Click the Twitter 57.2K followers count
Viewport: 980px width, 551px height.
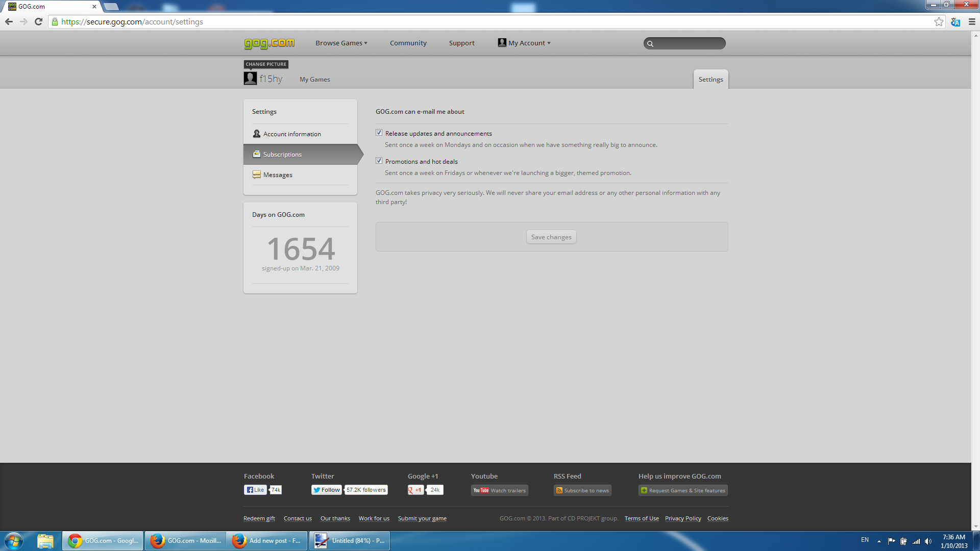coord(366,490)
